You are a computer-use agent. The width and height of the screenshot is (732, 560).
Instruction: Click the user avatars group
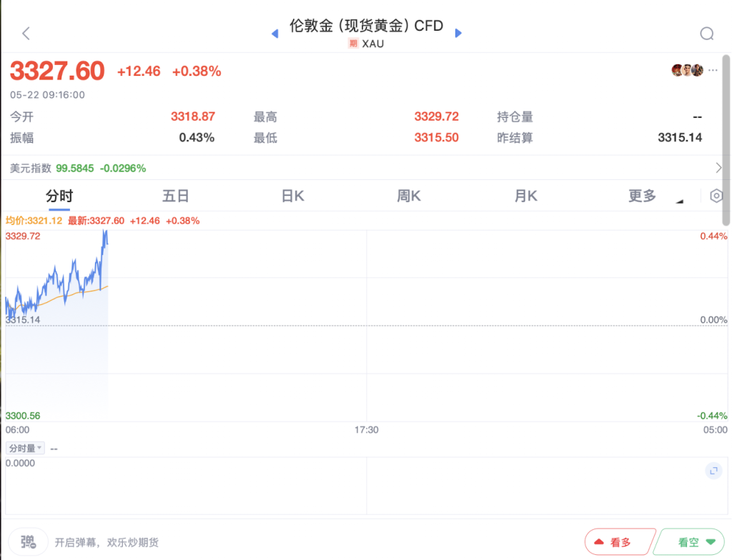(687, 70)
